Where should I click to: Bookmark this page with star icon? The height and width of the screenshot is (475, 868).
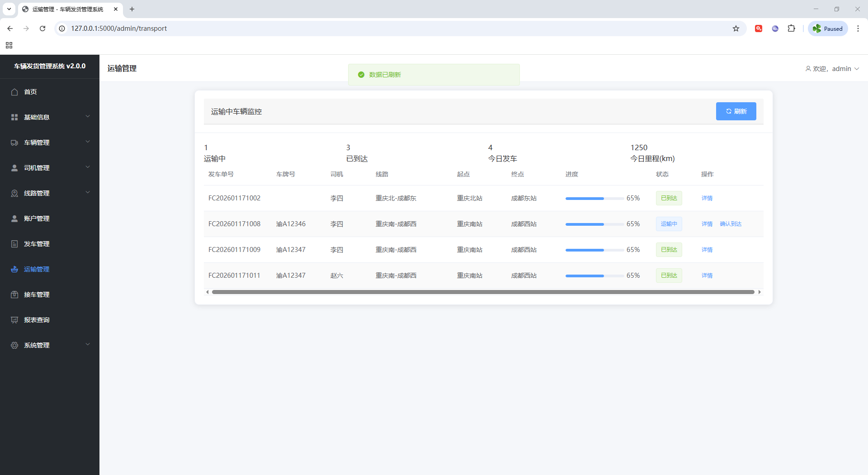pos(736,28)
